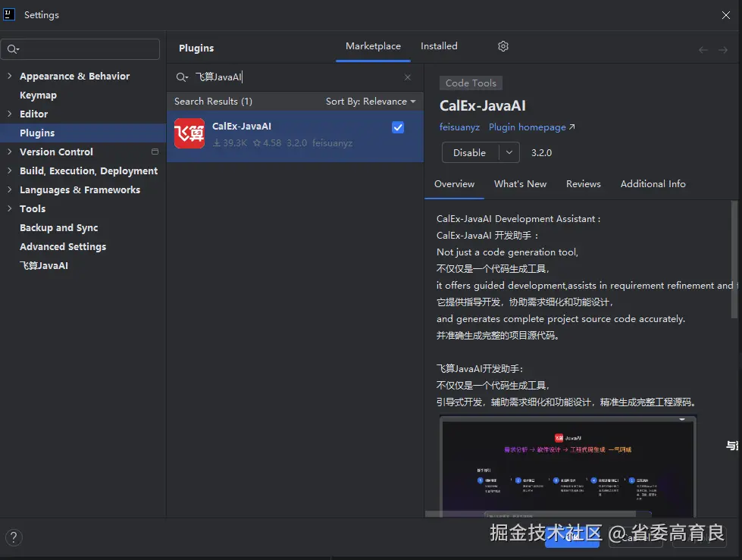This screenshot has width=742, height=560.
Task: Click the back navigation arrow
Action: pos(703,50)
